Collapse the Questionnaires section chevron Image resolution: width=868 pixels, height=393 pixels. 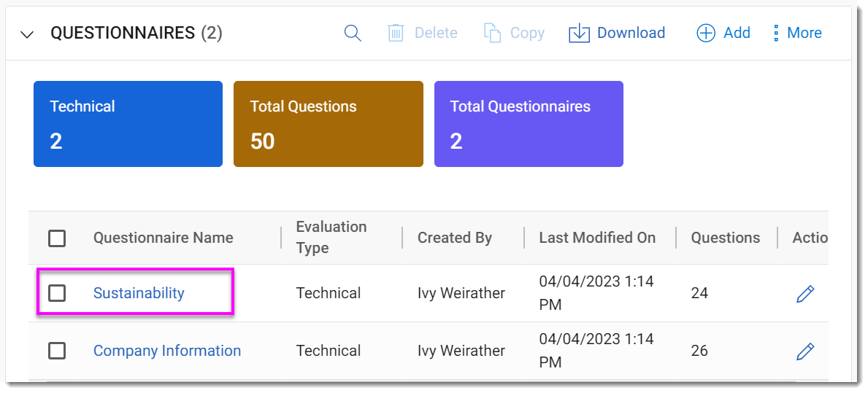[x=28, y=34]
